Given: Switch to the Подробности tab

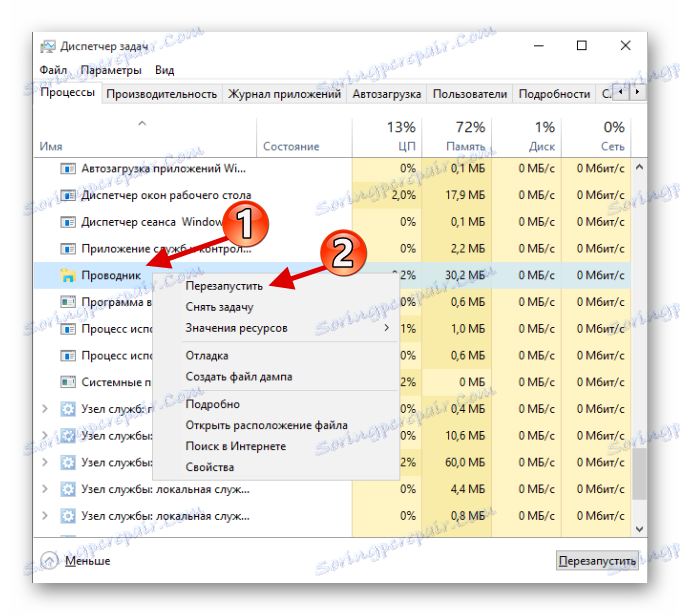Looking at the screenshot, I should 554,94.
